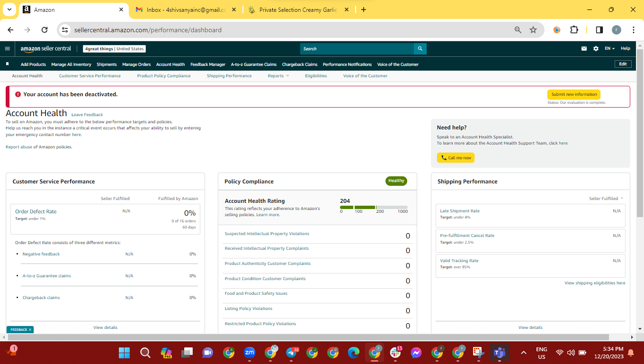Open the Chrome side panel icon
This screenshot has height=364, width=644.
599,30
